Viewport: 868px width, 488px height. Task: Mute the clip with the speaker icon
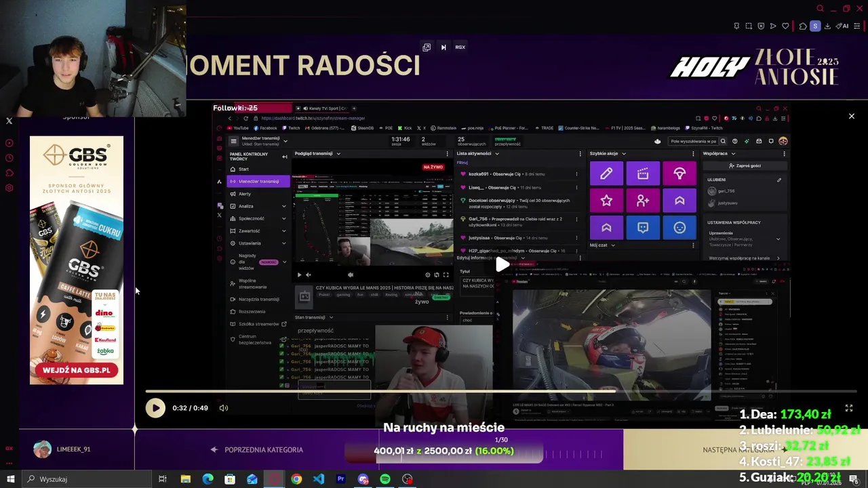tap(224, 408)
